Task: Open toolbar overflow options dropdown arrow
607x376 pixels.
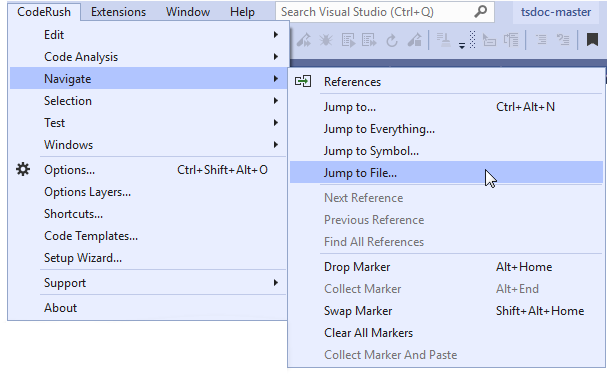Action: tap(462, 46)
